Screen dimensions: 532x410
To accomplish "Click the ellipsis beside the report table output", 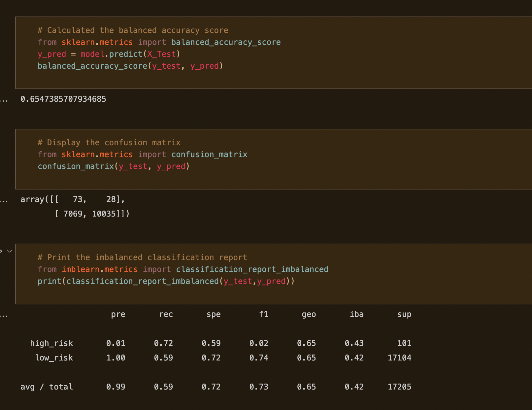I will pyautogui.click(x=4, y=315).
